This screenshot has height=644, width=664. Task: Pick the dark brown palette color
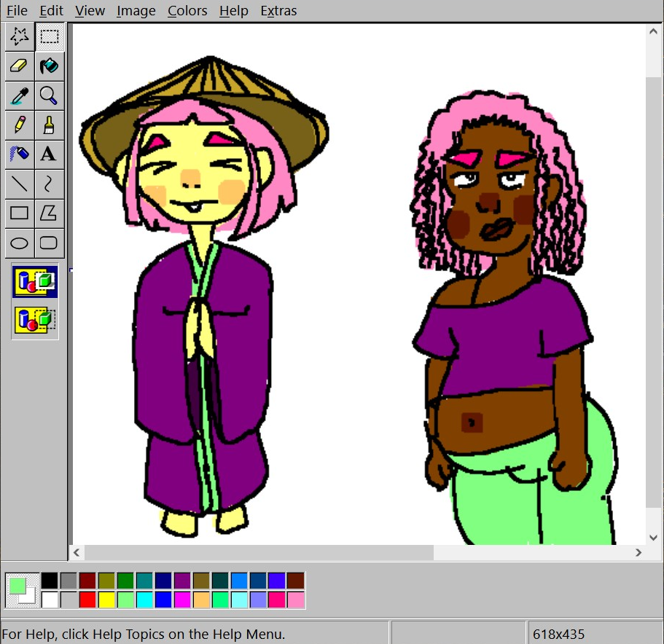point(296,581)
